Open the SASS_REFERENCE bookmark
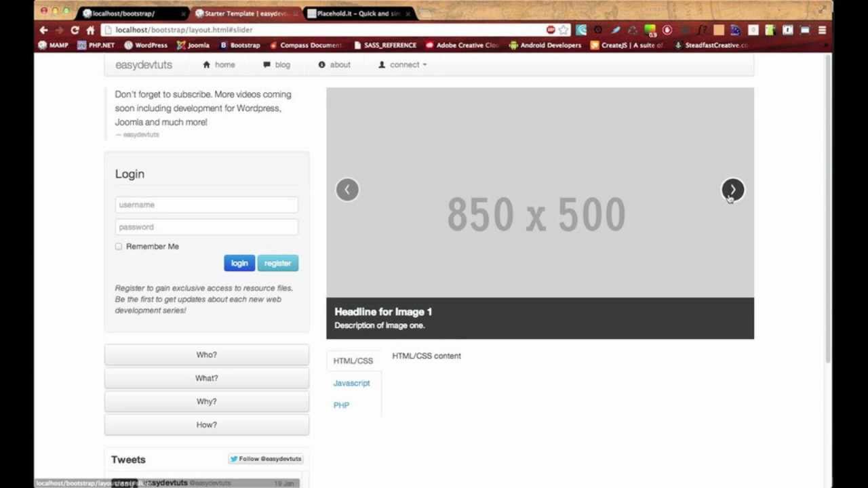 click(385, 45)
